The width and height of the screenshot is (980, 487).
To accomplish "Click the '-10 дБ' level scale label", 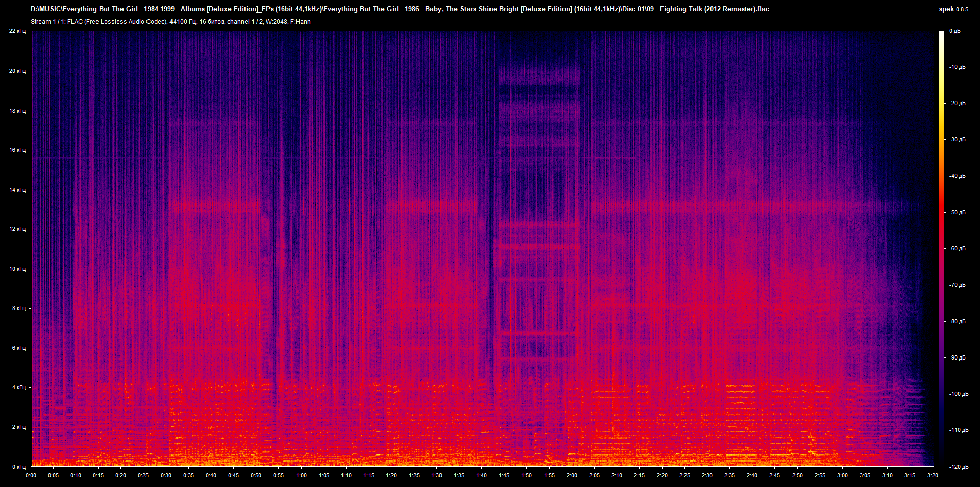I will click(957, 67).
